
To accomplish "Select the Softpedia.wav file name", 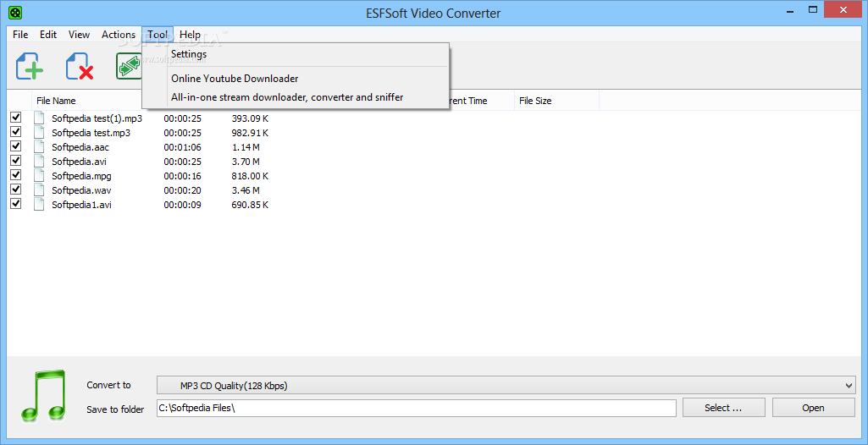I will point(81,190).
